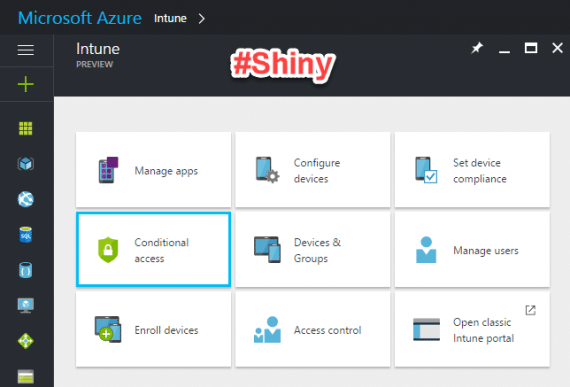
Task: Pin the Intune blade to dashboard
Action: (x=477, y=48)
